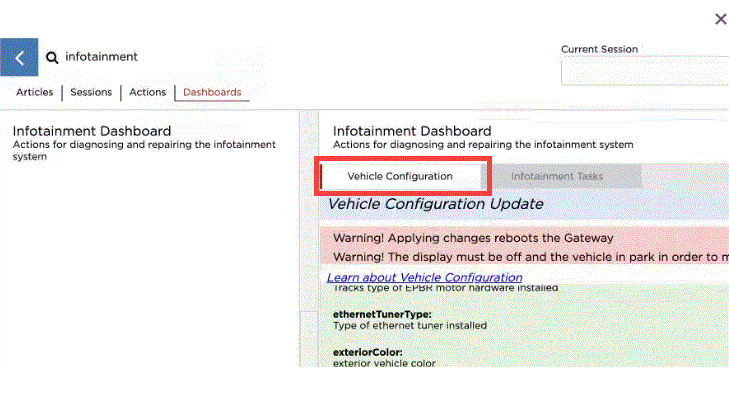Close the panel with the X icon
Screen dimensions: 729x406
coord(720,19)
